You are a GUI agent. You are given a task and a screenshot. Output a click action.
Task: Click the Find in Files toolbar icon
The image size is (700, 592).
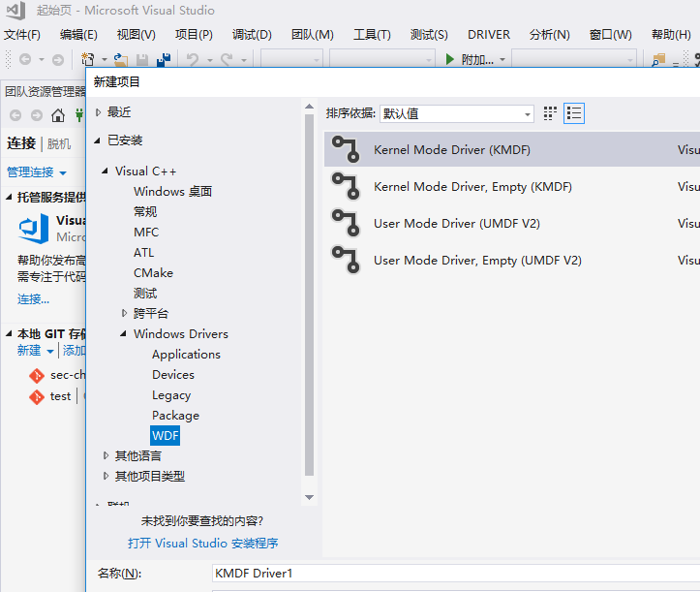pos(658,59)
